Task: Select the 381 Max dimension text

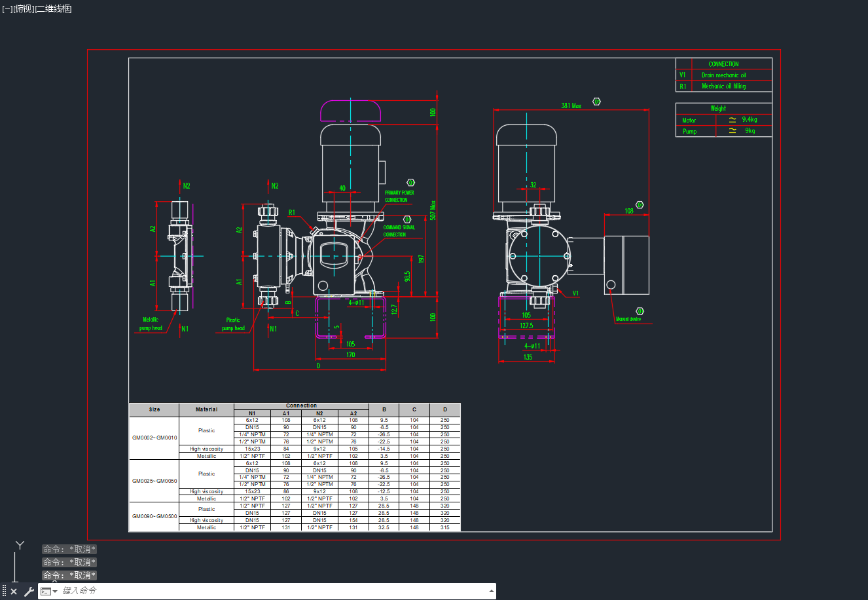Action: point(571,105)
